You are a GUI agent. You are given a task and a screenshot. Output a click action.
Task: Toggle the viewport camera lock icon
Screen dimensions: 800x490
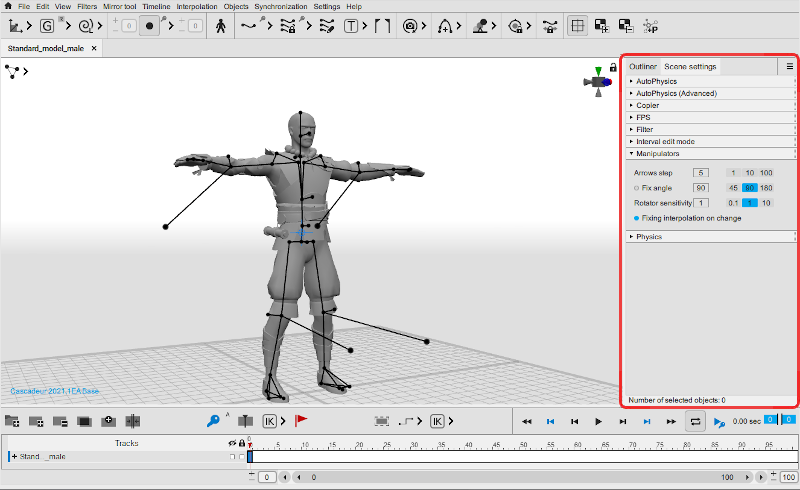(613, 67)
